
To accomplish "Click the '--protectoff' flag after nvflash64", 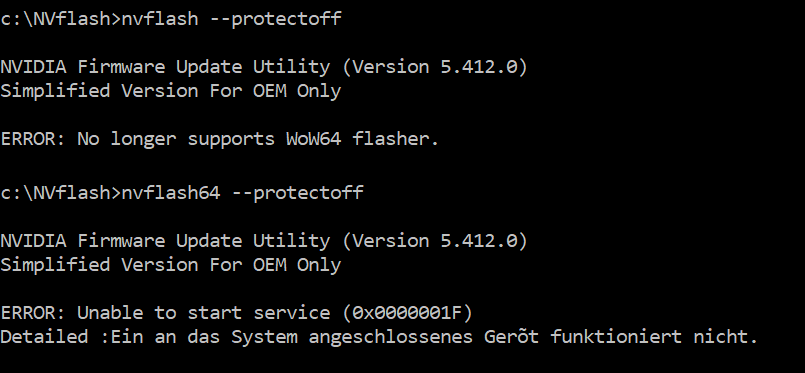I will point(297,193).
